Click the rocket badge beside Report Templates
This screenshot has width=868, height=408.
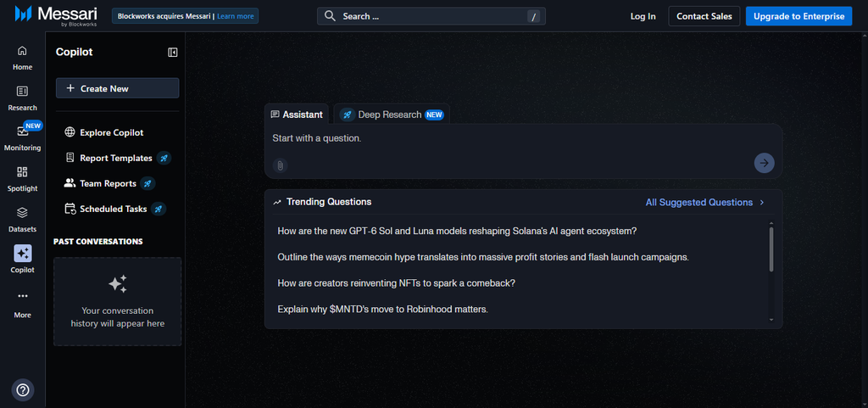[164, 159]
